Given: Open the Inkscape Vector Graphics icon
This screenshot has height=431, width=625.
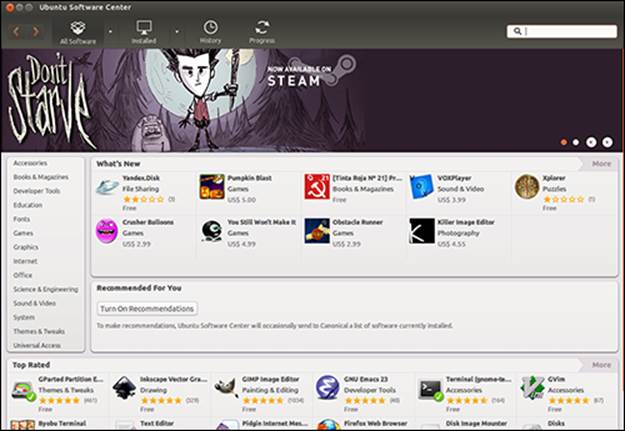Looking at the screenshot, I should (x=125, y=388).
